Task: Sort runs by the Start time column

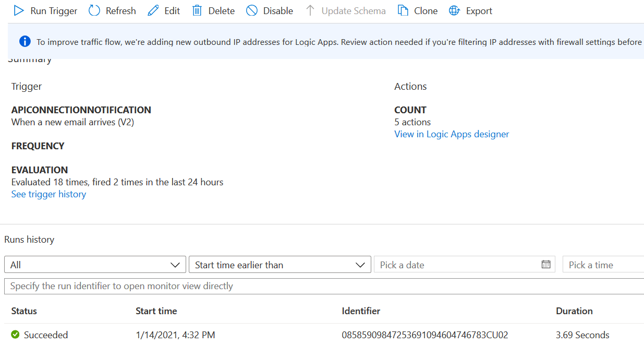Action: (x=156, y=311)
